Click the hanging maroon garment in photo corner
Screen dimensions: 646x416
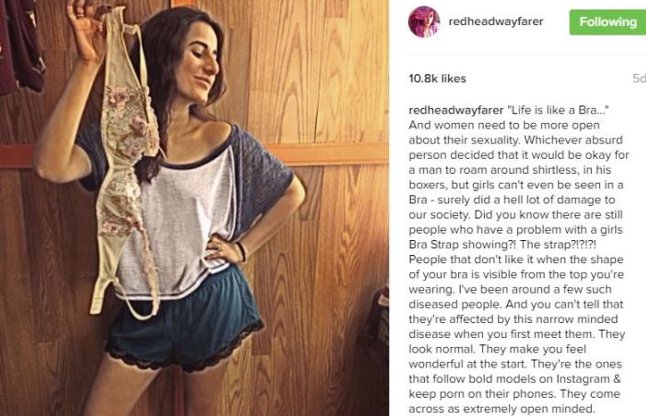coord(21,45)
